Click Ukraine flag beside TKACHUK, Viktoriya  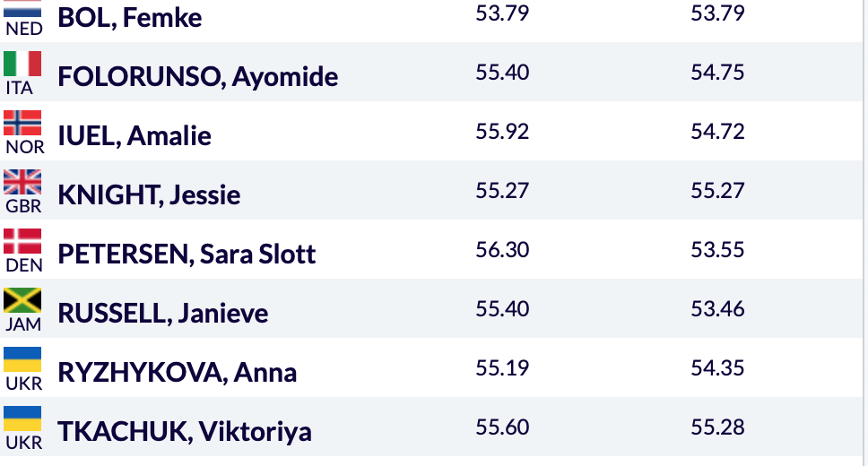click(x=22, y=419)
